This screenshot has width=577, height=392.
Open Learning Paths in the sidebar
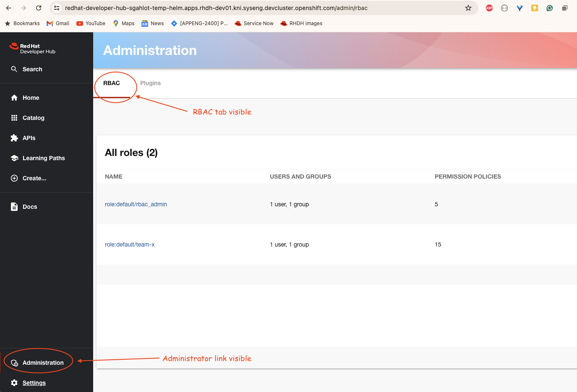44,158
